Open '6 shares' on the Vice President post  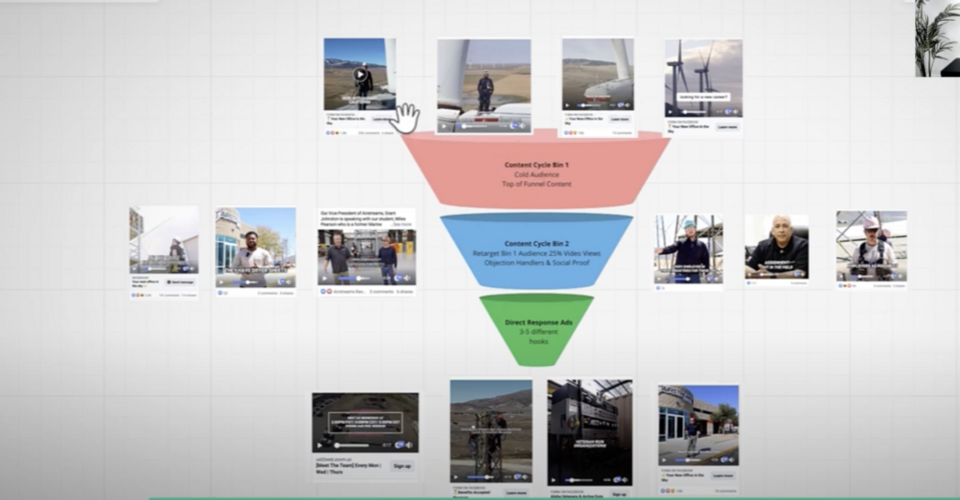click(x=405, y=292)
